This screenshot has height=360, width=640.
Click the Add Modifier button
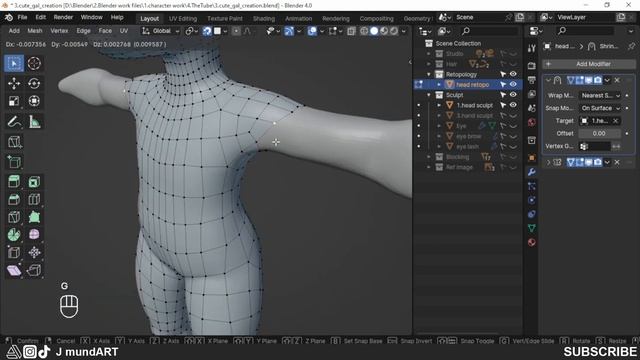(589, 64)
